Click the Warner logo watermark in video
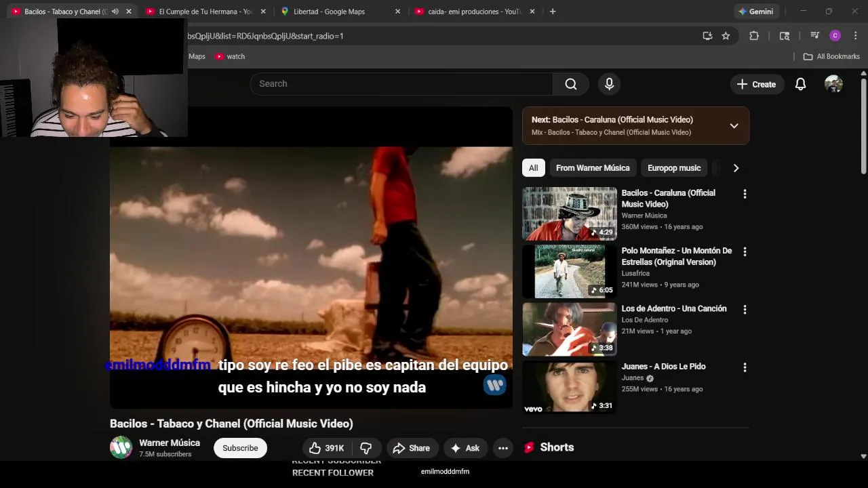 [495, 385]
